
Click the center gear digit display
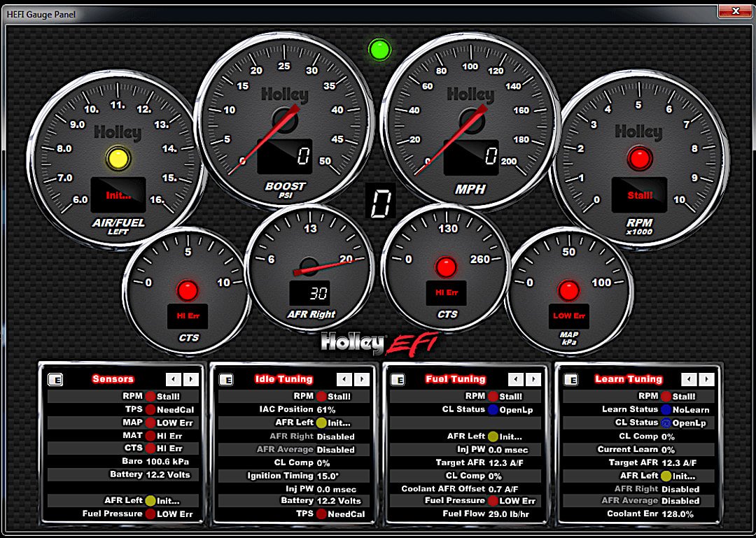click(x=381, y=204)
